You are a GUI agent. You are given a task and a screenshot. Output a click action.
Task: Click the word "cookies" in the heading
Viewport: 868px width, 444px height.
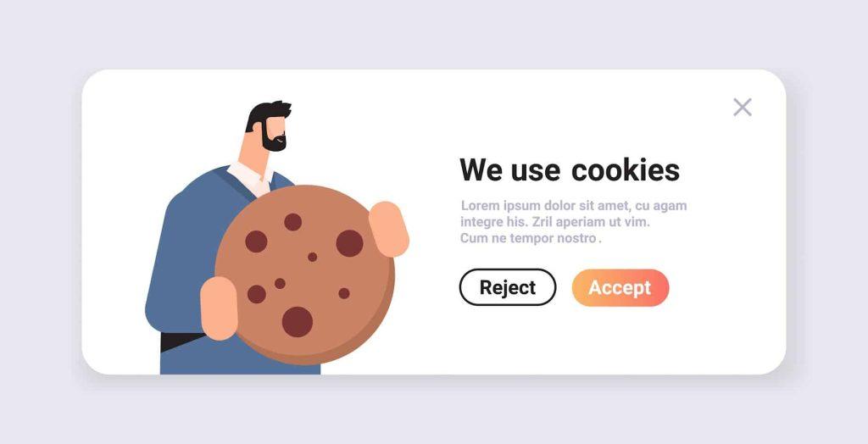(x=626, y=169)
